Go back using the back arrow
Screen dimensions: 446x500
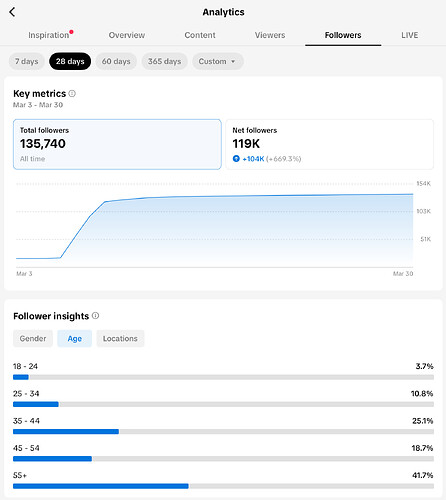pyautogui.click(x=12, y=12)
